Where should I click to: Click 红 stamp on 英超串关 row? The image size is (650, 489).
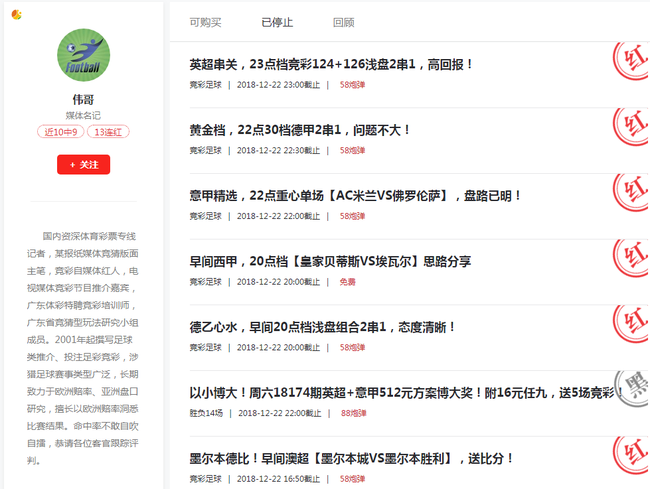click(x=631, y=61)
